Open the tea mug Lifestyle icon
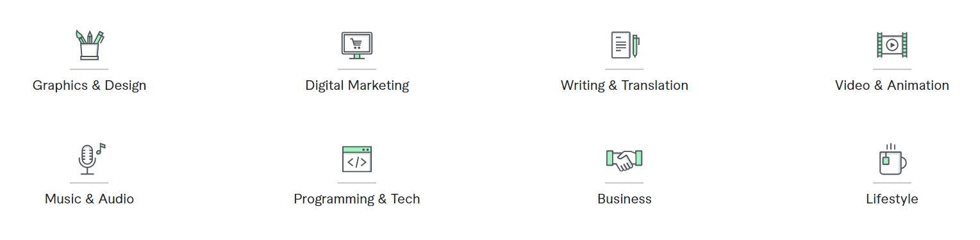Image resolution: width=980 pixels, height=240 pixels. 892,159
